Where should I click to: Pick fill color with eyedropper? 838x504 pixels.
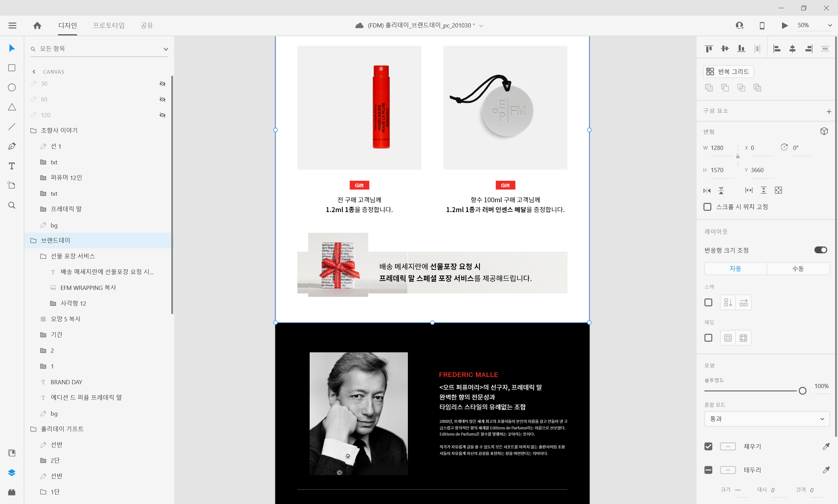[x=826, y=446]
